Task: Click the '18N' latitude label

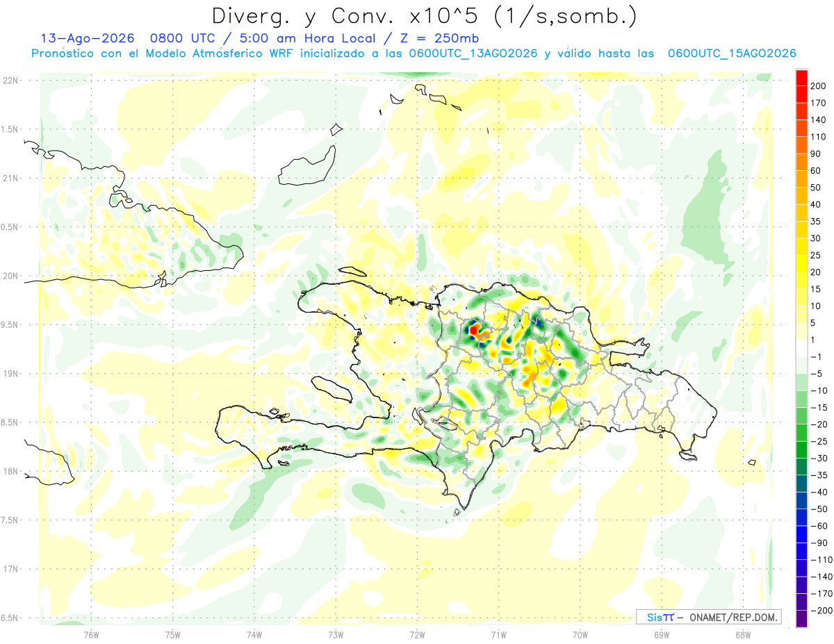Action: [x=10, y=471]
